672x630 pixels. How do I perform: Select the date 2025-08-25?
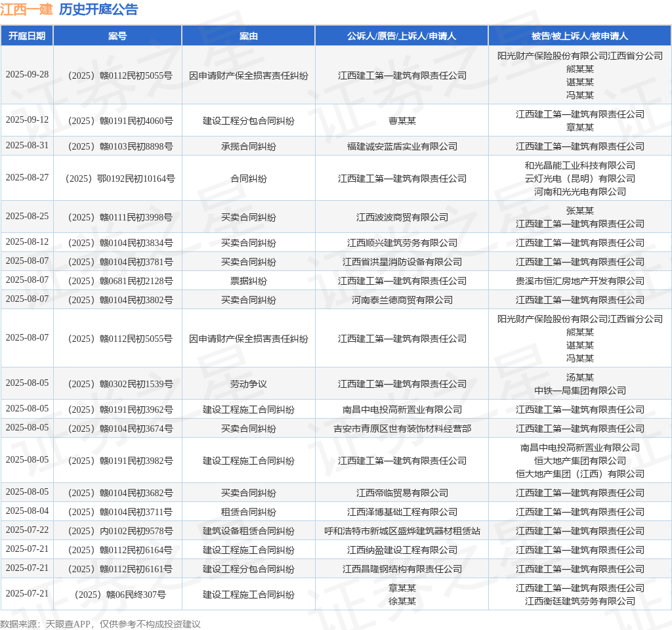[x=27, y=217]
